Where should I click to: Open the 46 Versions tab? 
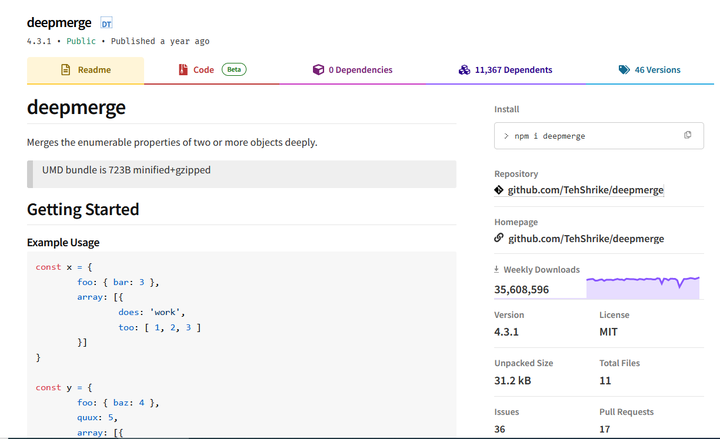649,70
